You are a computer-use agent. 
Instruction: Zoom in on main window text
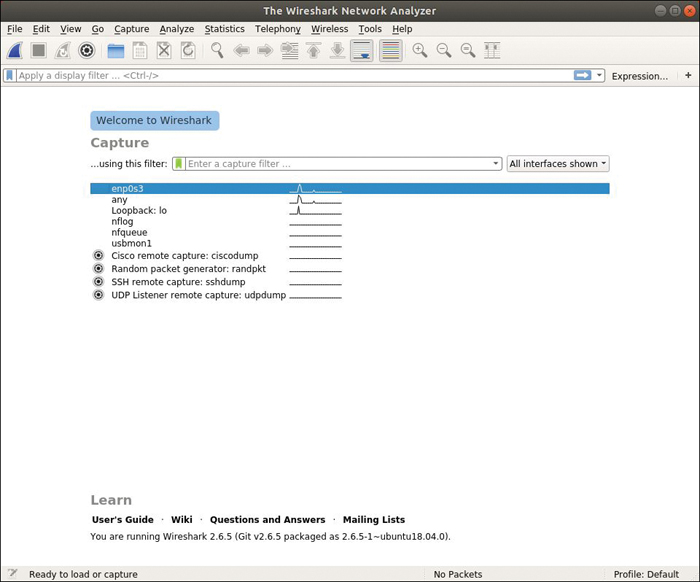[420, 50]
